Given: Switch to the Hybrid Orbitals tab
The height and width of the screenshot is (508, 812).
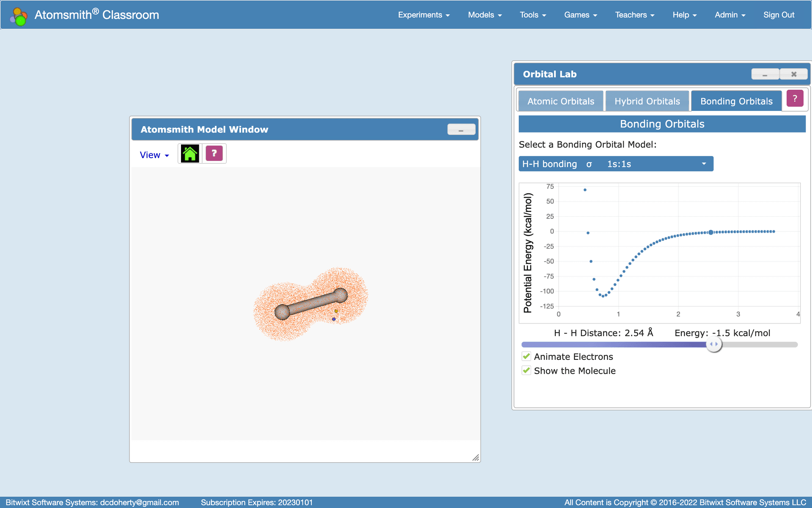Looking at the screenshot, I should 647,101.
